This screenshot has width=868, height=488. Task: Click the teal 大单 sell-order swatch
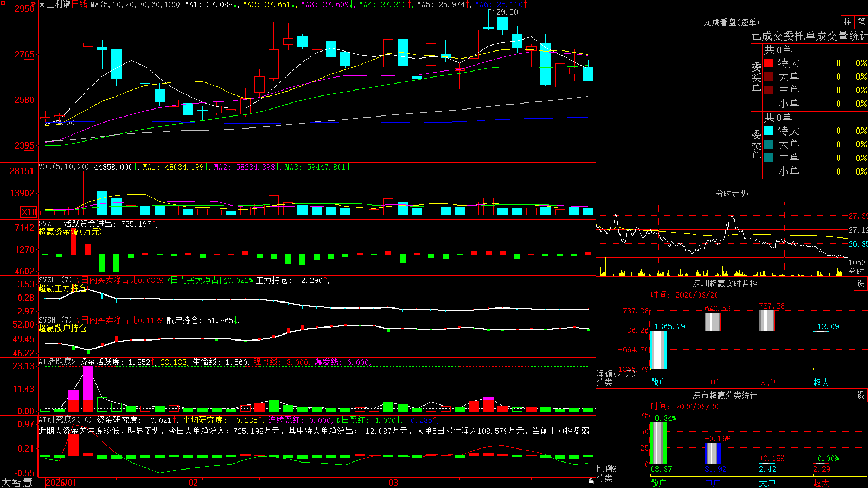point(768,144)
